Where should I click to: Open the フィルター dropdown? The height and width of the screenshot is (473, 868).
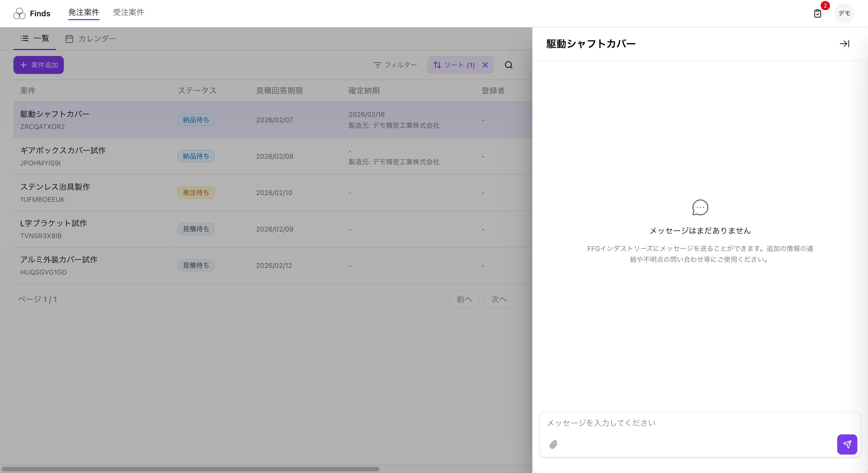396,65
